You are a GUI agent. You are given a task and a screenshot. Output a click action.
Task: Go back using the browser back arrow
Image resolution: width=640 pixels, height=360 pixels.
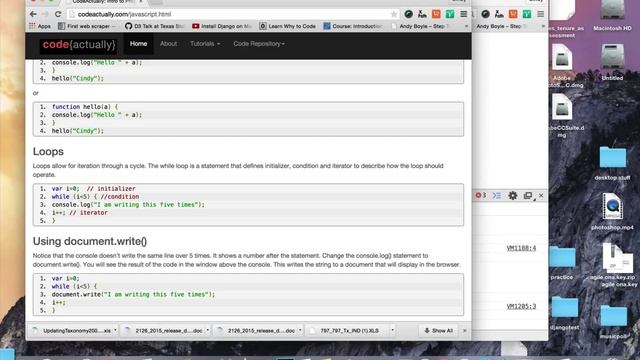[33, 14]
